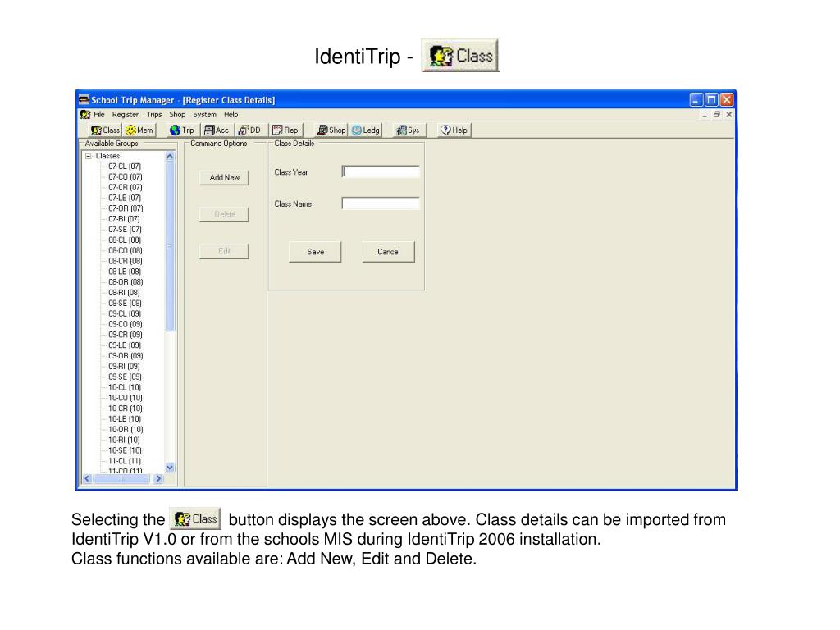Open the Sys system toolbar button
840x630 pixels.
tap(409, 130)
